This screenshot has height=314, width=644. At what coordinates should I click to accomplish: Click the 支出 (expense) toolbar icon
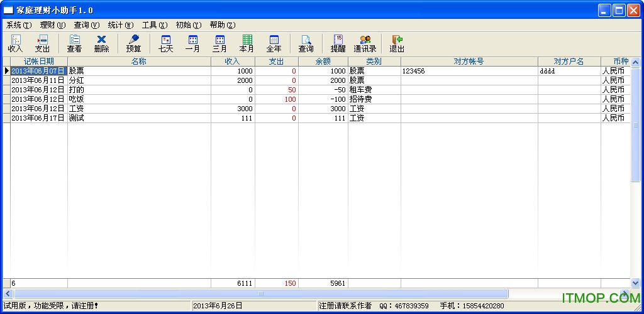[42, 43]
